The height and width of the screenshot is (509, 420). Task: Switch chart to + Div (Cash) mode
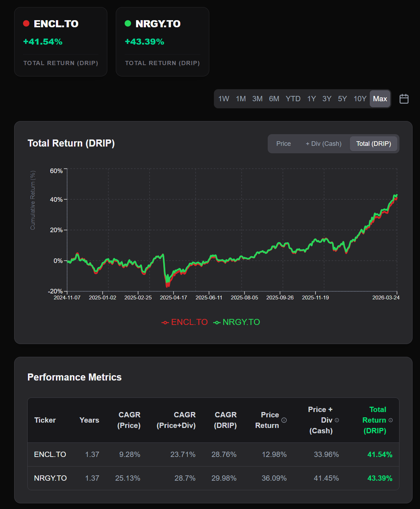323,144
